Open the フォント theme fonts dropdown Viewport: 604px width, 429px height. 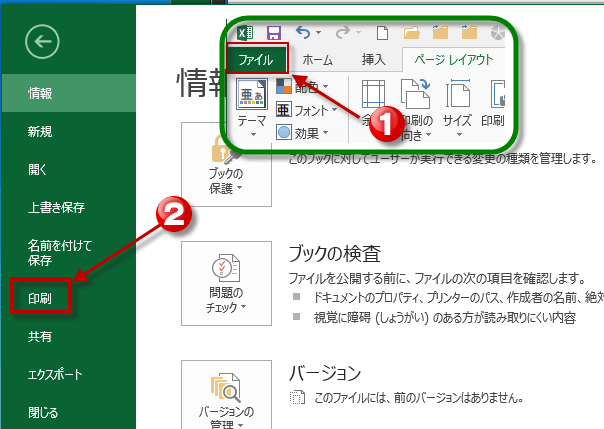(307, 111)
